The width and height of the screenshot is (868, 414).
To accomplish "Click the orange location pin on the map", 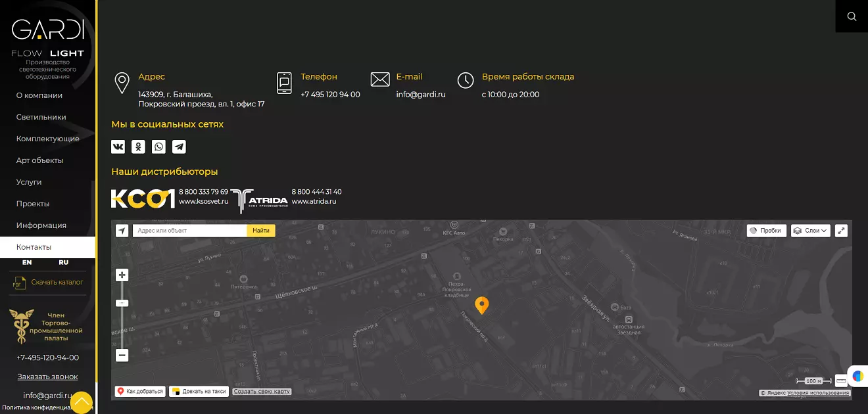I will [x=482, y=306].
